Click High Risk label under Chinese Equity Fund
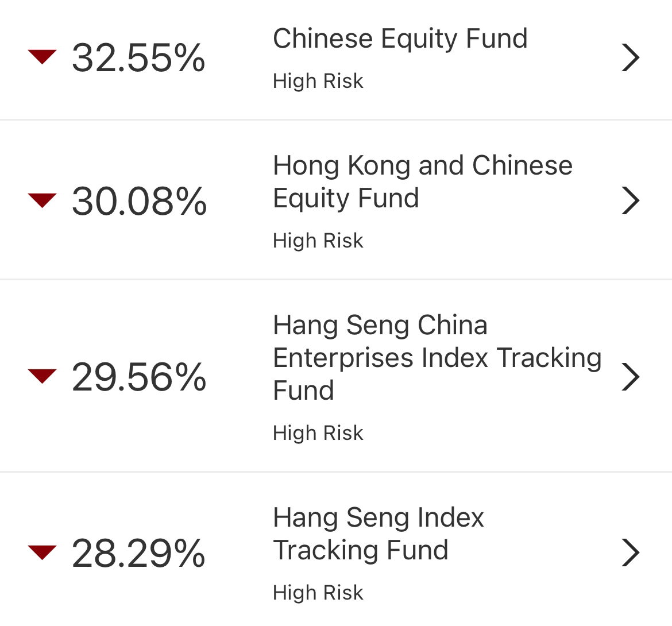 tap(318, 81)
